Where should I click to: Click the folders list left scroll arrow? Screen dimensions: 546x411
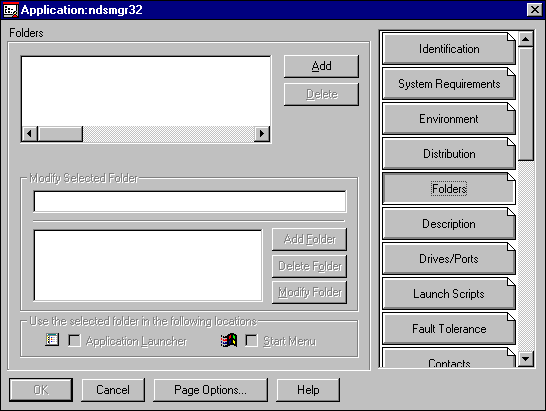(x=30, y=133)
